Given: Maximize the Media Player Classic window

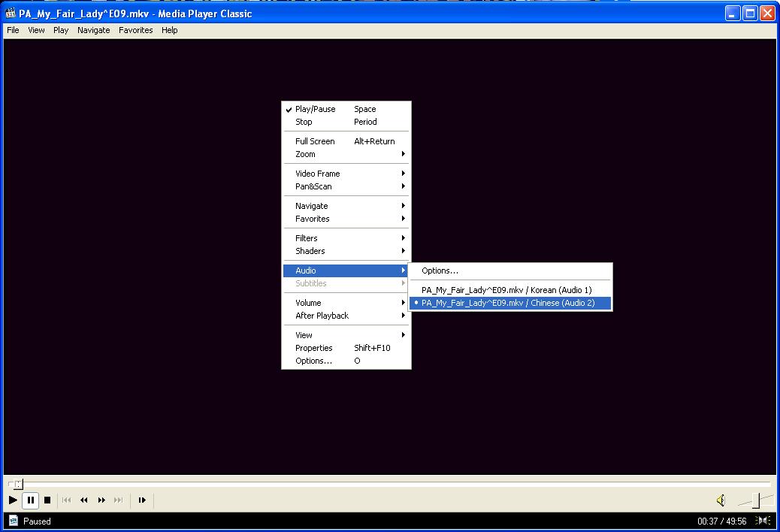Looking at the screenshot, I should (x=750, y=14).
